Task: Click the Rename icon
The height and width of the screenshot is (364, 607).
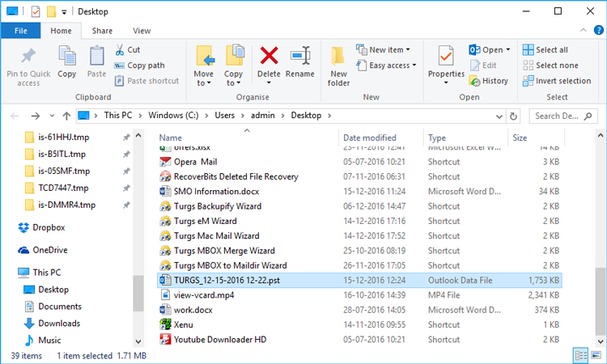Action: click(x=300, y=56)
